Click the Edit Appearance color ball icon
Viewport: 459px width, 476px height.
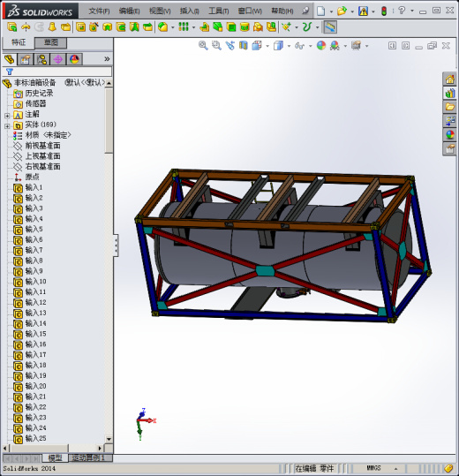tap(321, 46)
